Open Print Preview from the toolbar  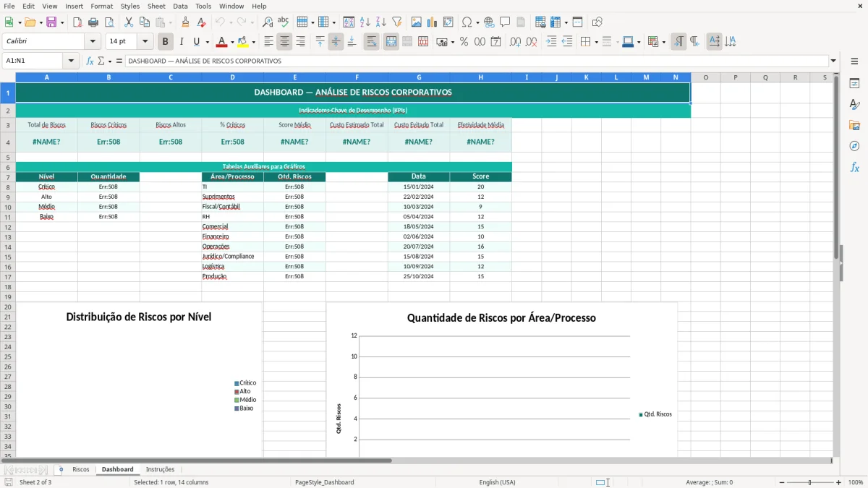click(109, 22)
